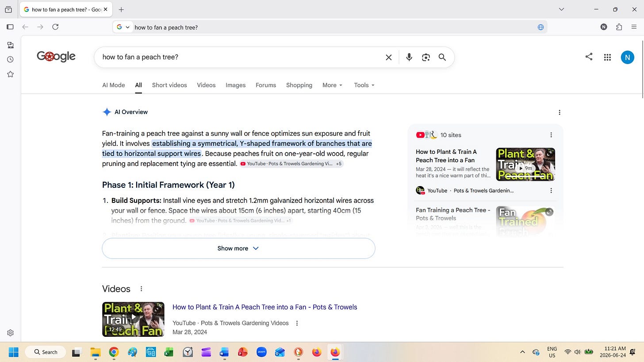Open the 12:49 video thumbnail under Videos
Viewport: 644px width, 362px height.
tap(133, 319)
